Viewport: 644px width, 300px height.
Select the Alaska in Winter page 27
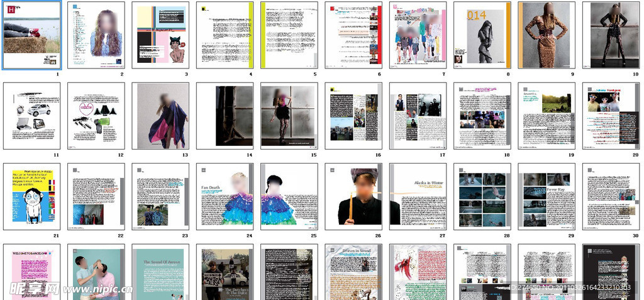418,196
